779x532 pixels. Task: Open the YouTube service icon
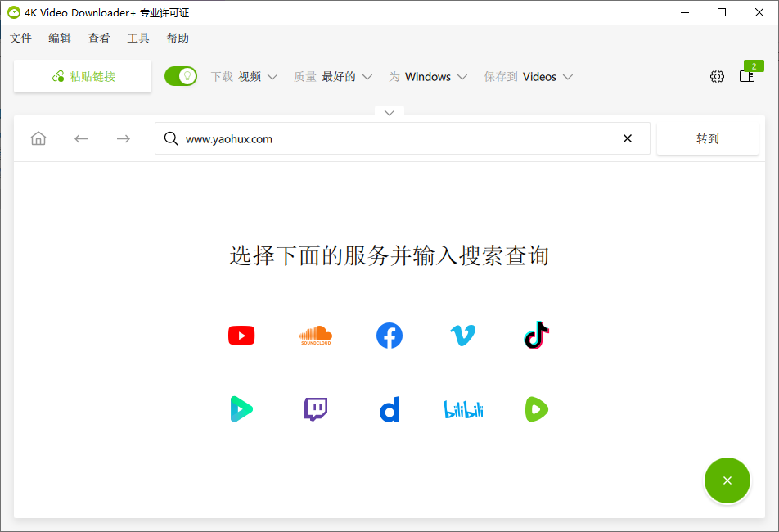click(x=241, y=335)
